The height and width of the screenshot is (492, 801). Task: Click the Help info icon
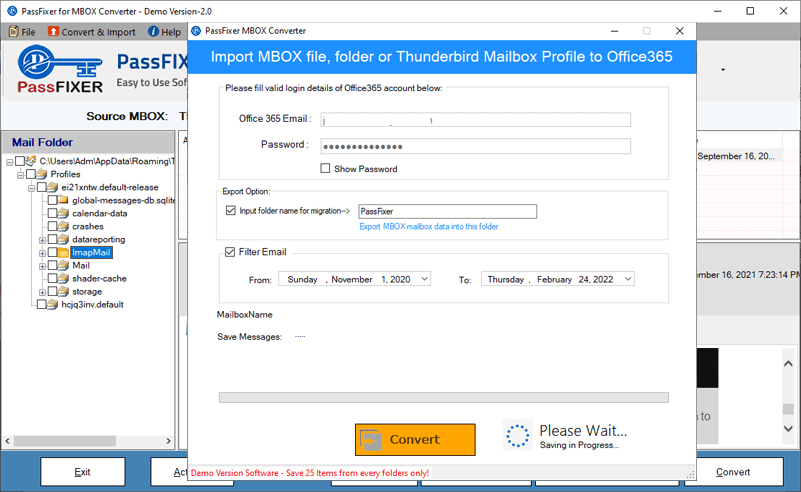click(153, 31)
